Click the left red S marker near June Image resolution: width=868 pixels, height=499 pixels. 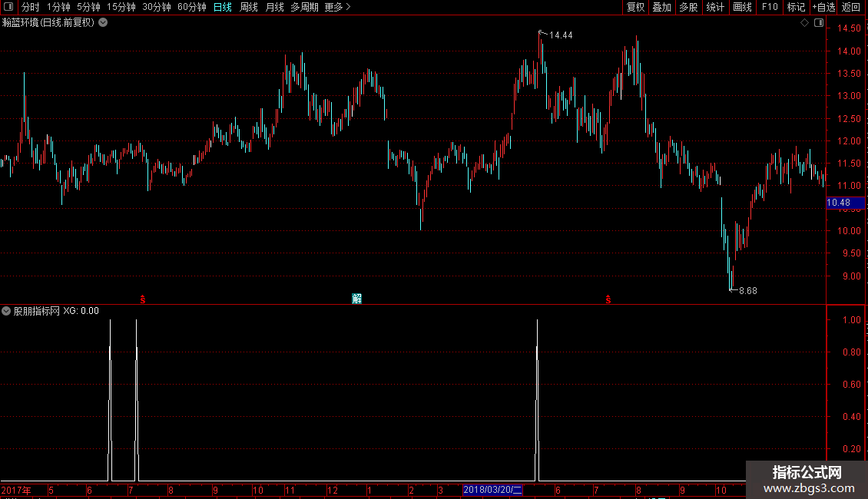coord(143,299)
